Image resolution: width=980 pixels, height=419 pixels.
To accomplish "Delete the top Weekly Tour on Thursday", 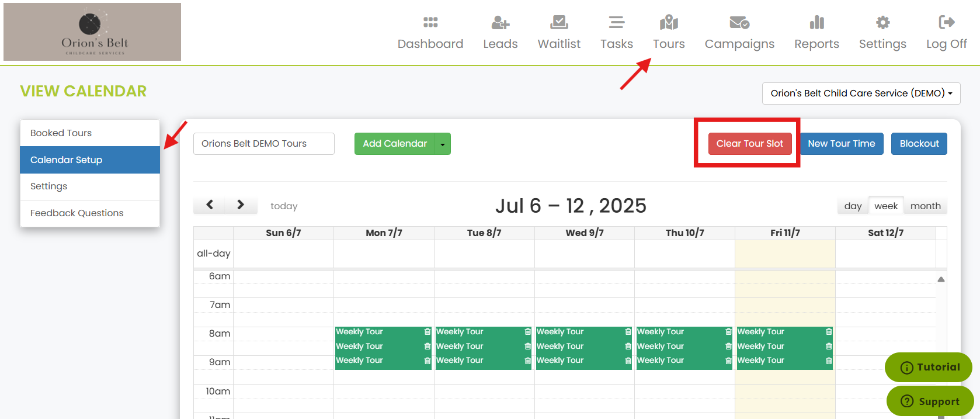I will pos(728,332).
